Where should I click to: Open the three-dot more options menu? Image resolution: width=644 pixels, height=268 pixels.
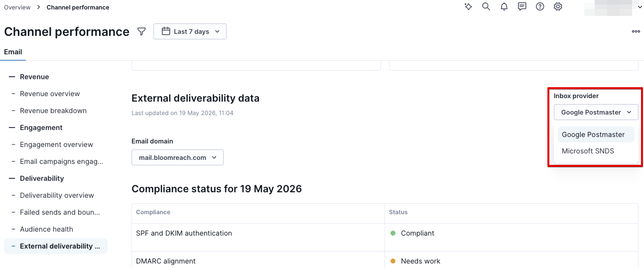click(x=636, y=31)
